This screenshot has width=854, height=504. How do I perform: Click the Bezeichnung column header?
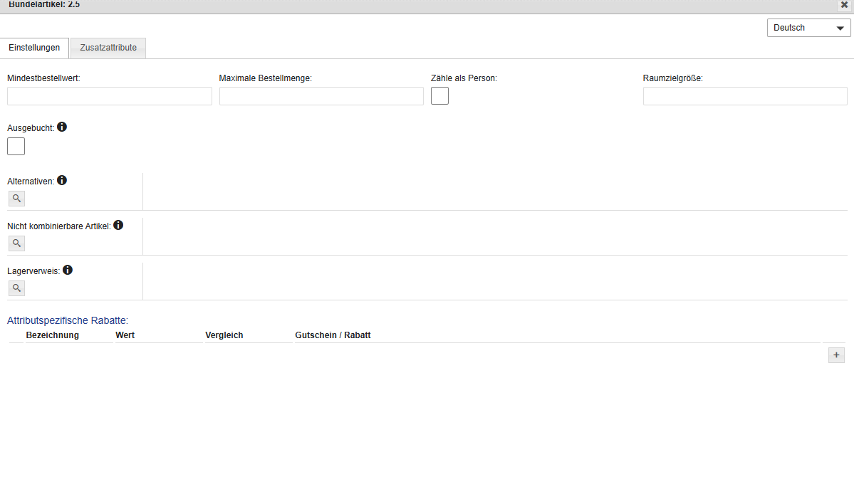[53, 335]
